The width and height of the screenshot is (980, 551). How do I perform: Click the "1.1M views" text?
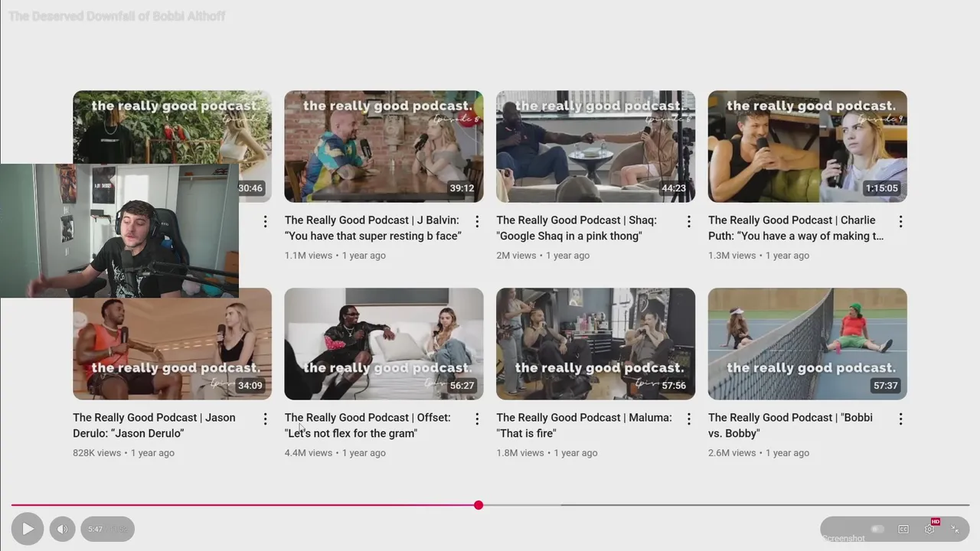click(309, 256)
